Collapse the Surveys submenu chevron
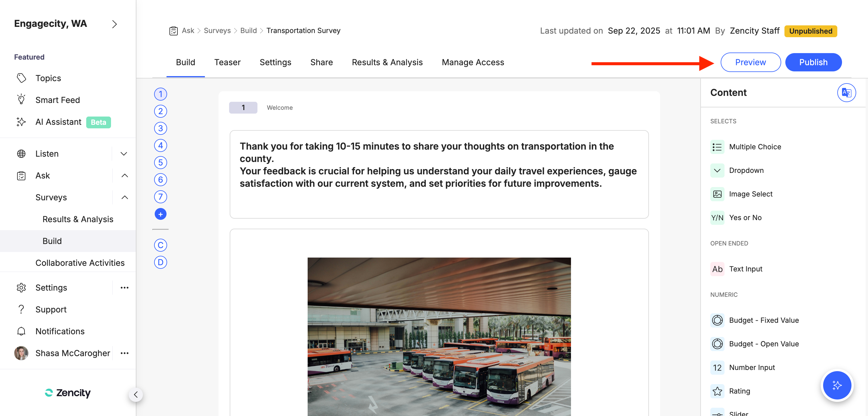The width and height of the screenshot is (868, 416). click(x=124, y=197)
